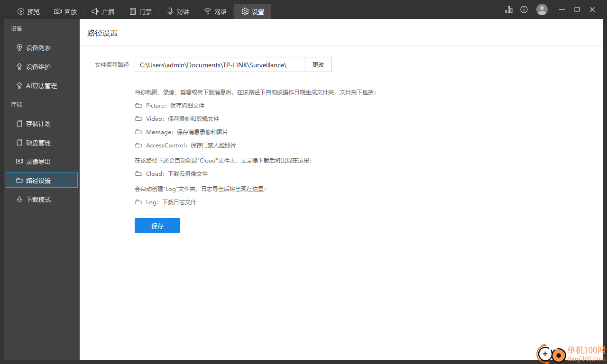Click the AccessControl folder icon
The height and width of the screenshot is (364, 607).
[138, 145]
